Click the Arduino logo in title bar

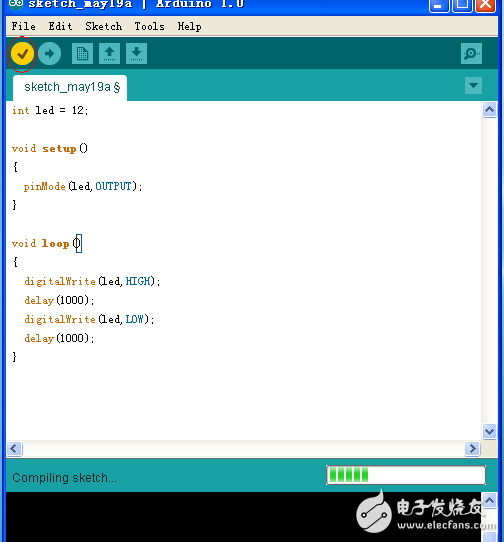point(16,4)
